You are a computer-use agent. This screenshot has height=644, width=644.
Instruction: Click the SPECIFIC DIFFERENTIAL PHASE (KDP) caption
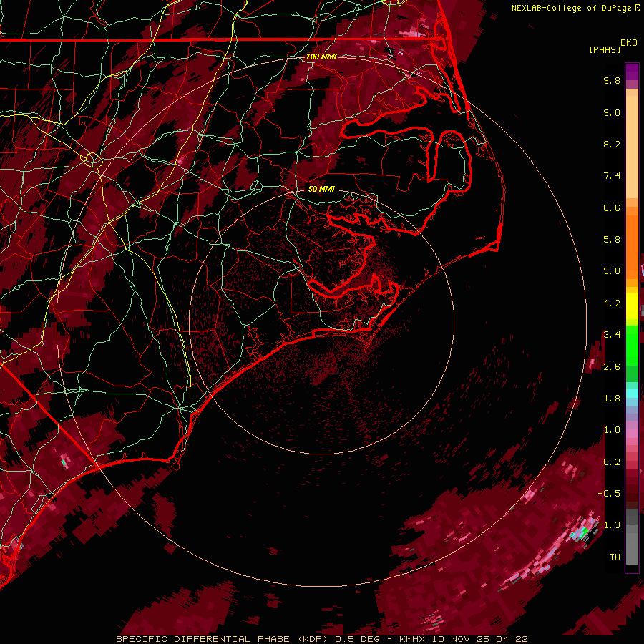[x=224, y=639]
